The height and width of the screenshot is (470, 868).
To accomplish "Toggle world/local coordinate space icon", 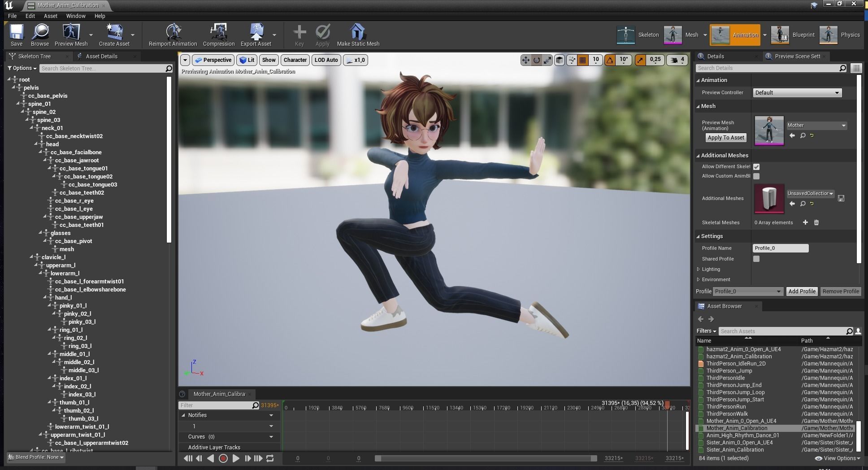I will pos(560,60).
